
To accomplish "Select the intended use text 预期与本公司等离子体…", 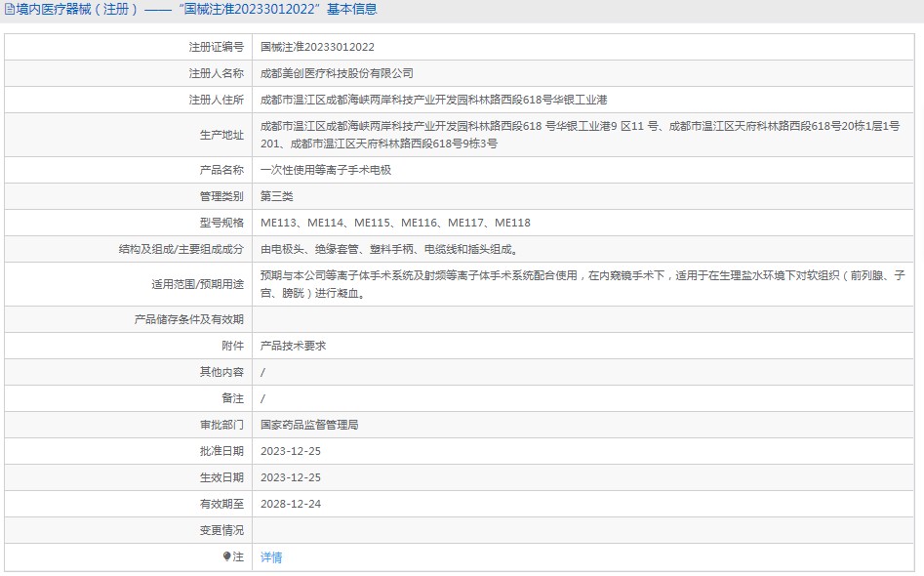I will click(583, 284).
